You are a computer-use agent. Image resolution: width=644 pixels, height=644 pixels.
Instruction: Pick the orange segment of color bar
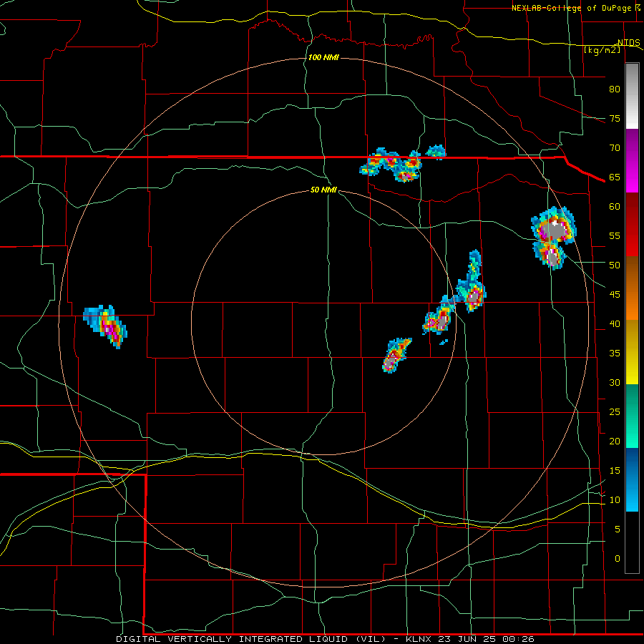(x=632, y=288)
